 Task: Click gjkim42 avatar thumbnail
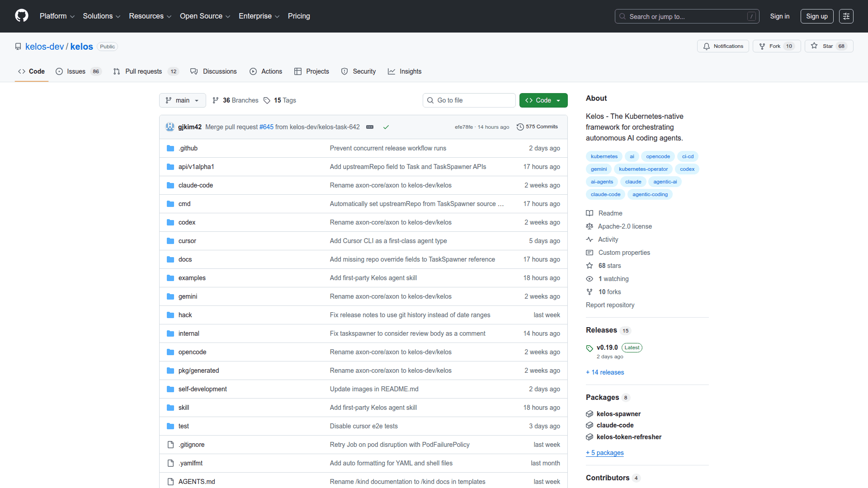click(170, 127)
